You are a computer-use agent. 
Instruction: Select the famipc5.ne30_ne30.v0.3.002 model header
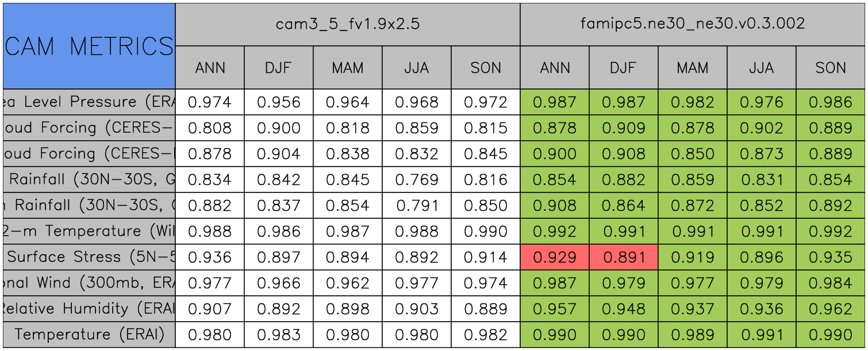pos(693,24)
